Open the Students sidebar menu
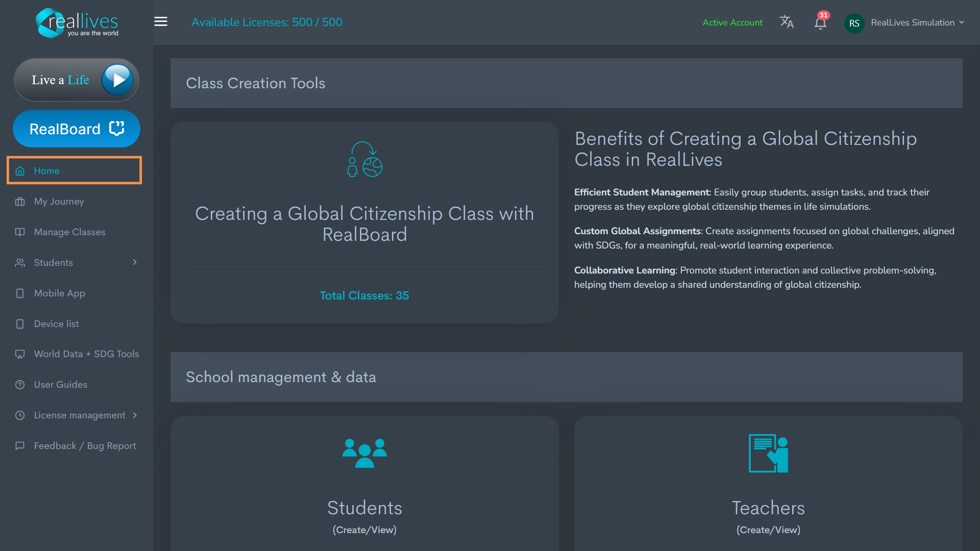Viewport: 980px width, 551px height. [53, 262]
